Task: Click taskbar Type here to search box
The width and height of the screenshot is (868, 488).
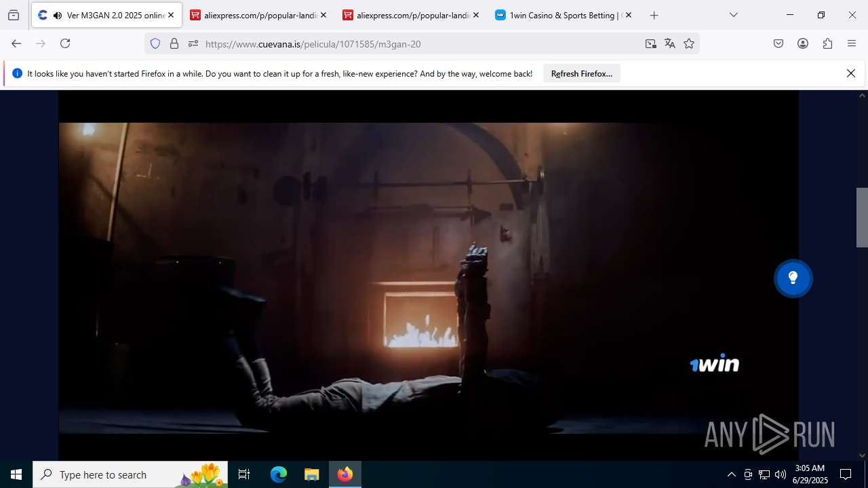Action: 130,474
